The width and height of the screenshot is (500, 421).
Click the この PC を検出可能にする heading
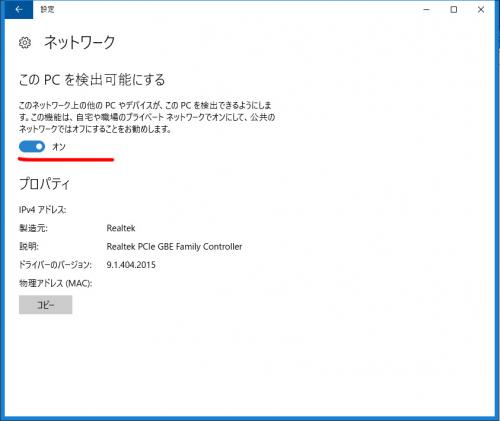point(92,80)
